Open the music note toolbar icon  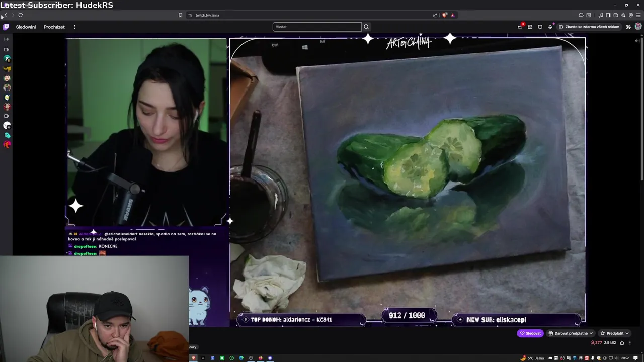pyautogui.click(x=601, y=15)
